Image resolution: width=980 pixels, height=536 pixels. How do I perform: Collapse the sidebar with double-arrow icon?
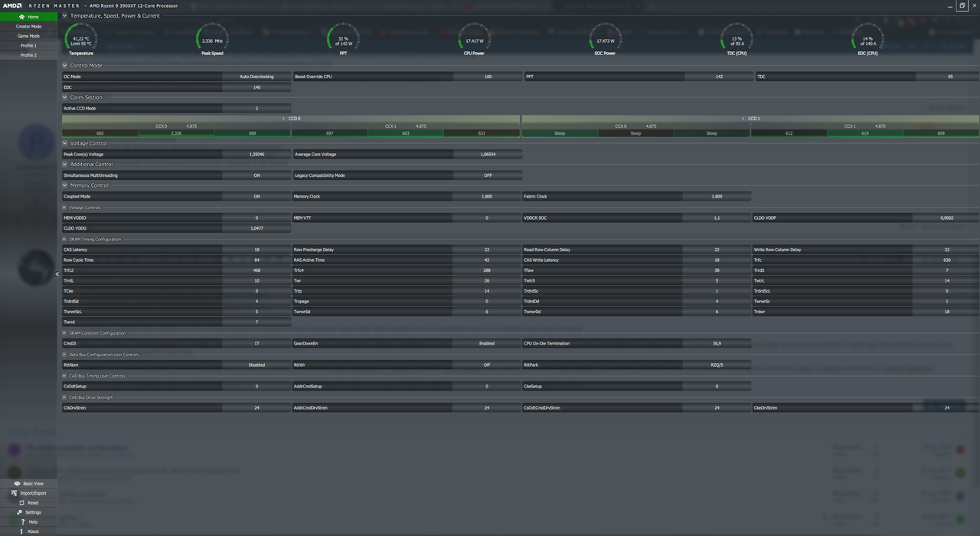(57, 274)
